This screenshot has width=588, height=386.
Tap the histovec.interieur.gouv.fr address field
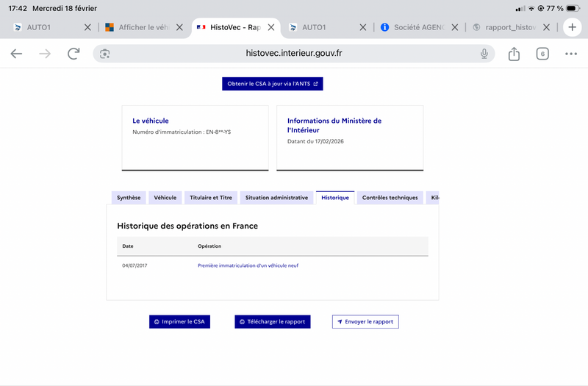point(294,54)
